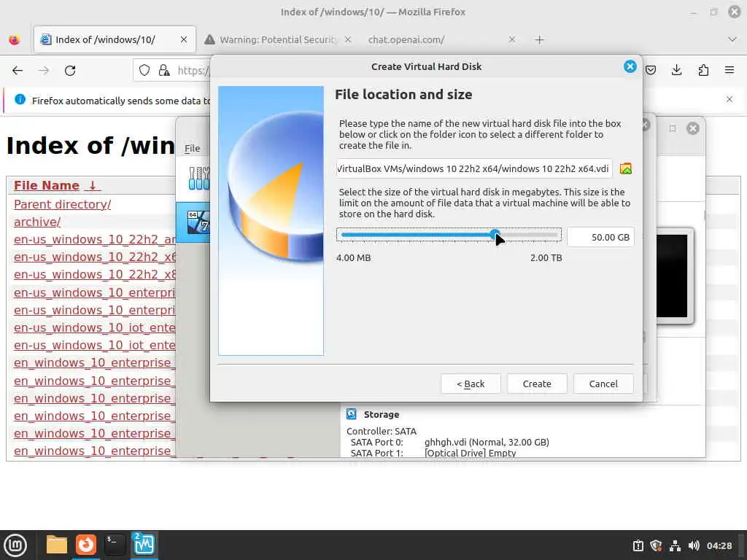Open the Firefox hamburger menu
This screenshot has height=560, width=747.
729,71
